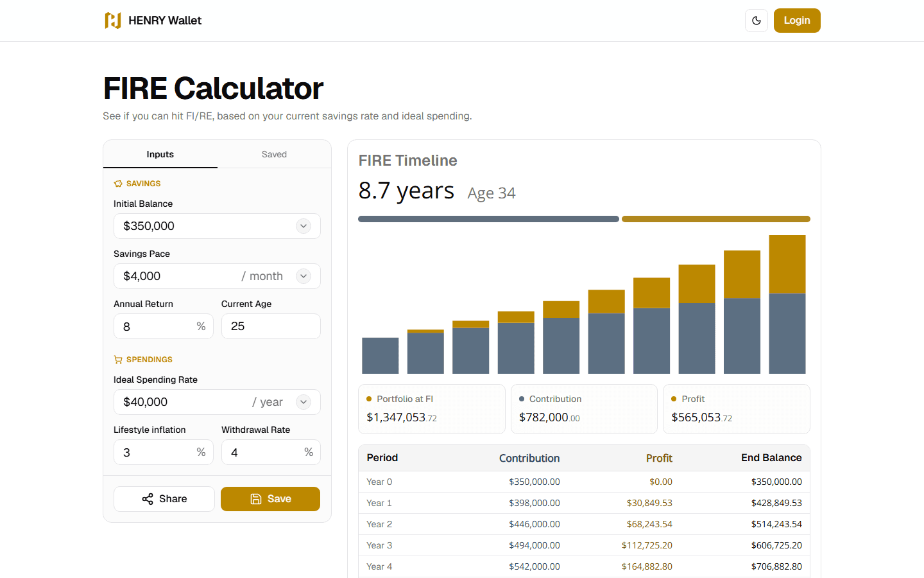Click the Contribution column header
The height and width of the screenshot is (578, 924).
pos(529,458)
